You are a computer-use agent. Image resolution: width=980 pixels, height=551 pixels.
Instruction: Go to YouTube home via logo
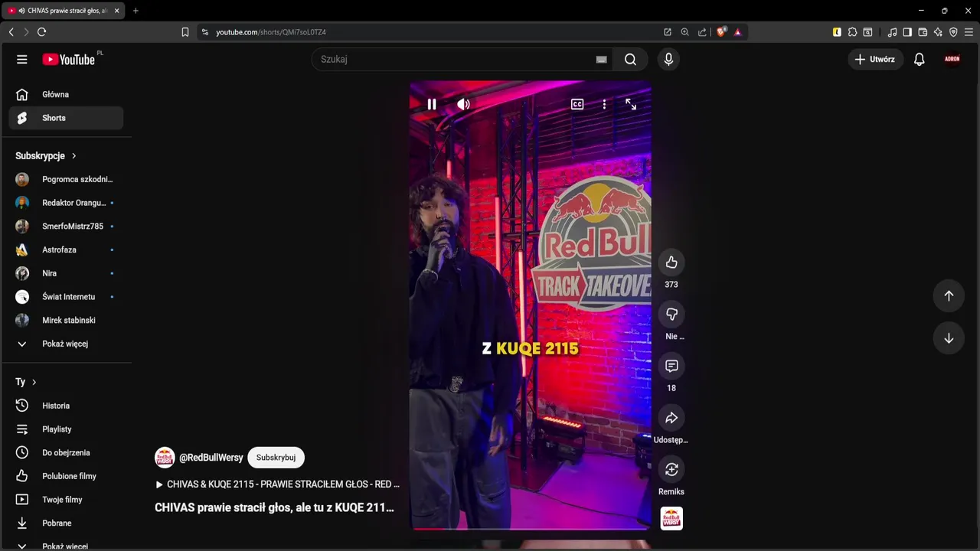[69, 59]
